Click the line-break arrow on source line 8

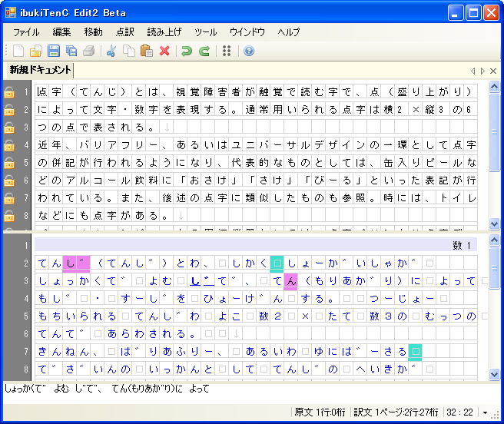(181, 216)
